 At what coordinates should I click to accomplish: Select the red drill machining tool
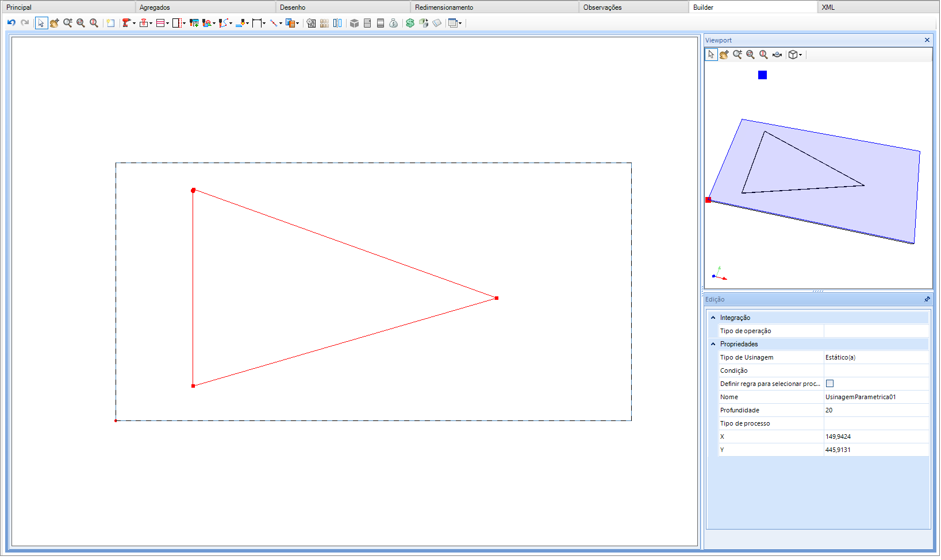126,23
